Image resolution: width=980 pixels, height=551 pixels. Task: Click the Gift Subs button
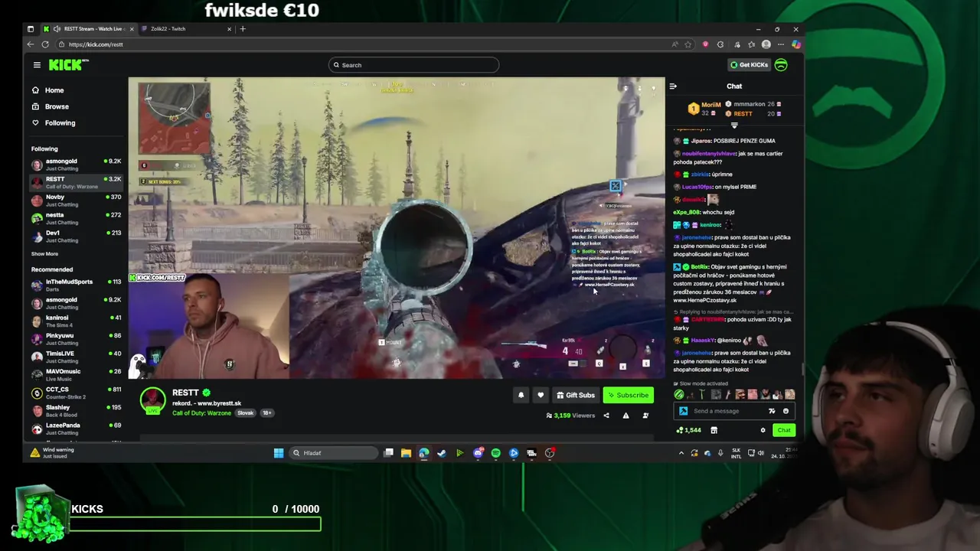pos(576,395)
